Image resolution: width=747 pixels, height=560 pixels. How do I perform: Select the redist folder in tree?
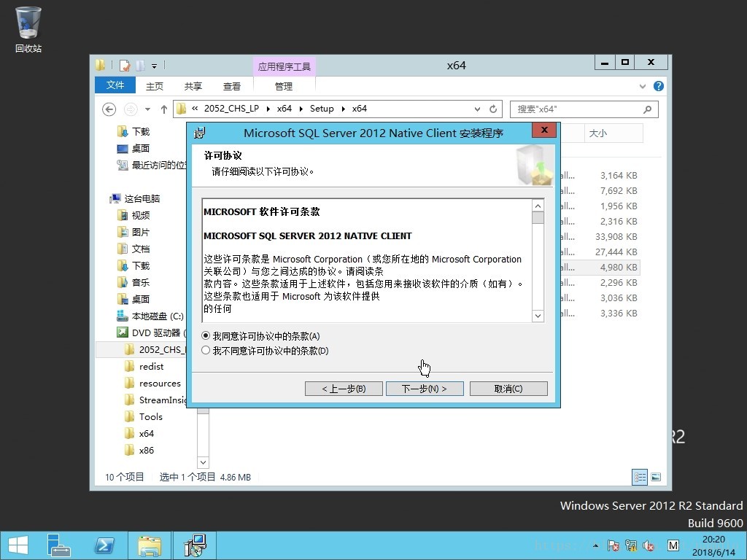(151, 366)
